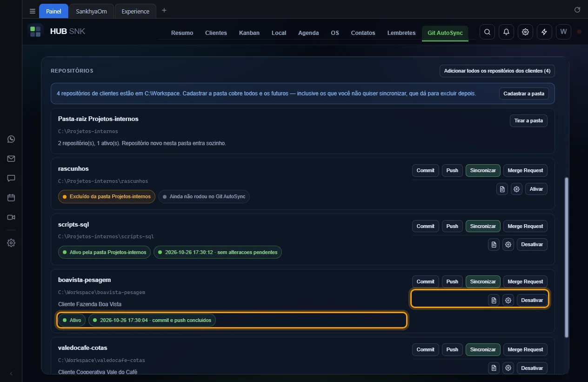588x382 pixels.
Task: Click Sincronizar for valedocafe-cotas
Action: click(483, 349)
